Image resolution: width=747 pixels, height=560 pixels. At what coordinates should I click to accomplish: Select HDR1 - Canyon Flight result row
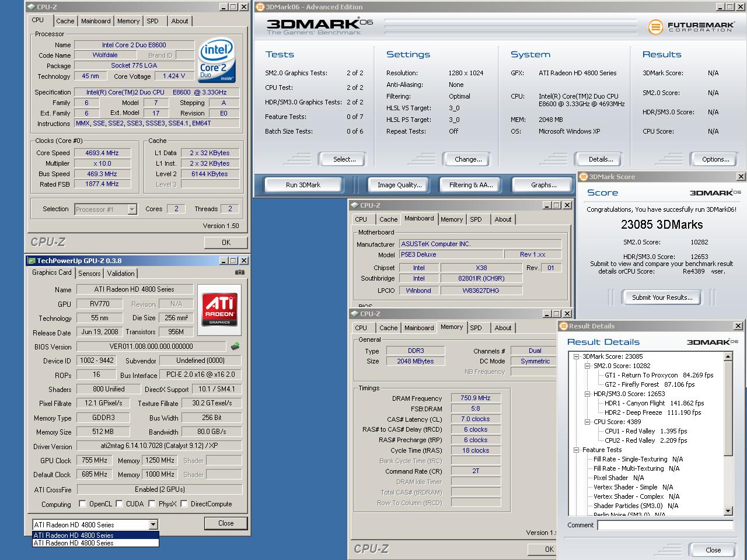click(654, 403)
